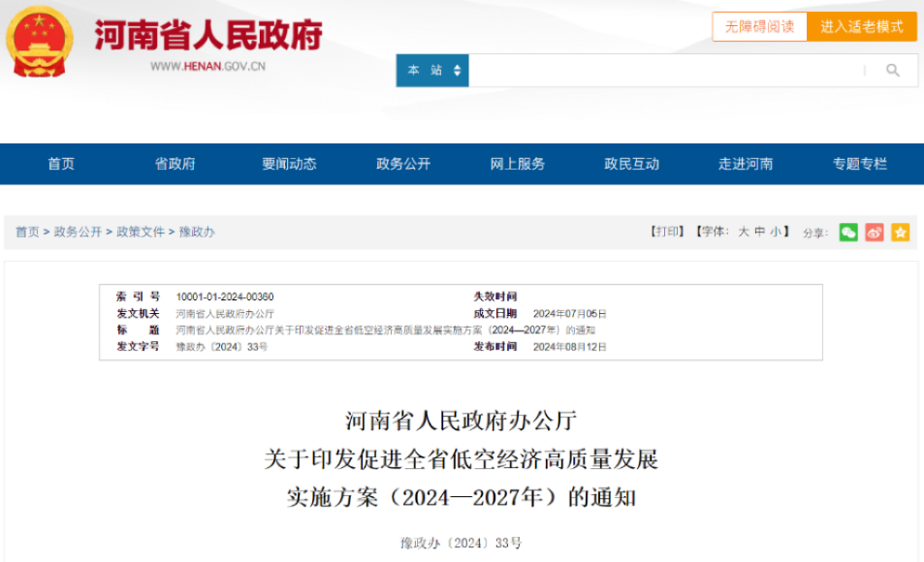Screen dimensions: 924x562
Task: Select the date 2024年07月05日
Action: pyautogui.click(x=570, y=313)
